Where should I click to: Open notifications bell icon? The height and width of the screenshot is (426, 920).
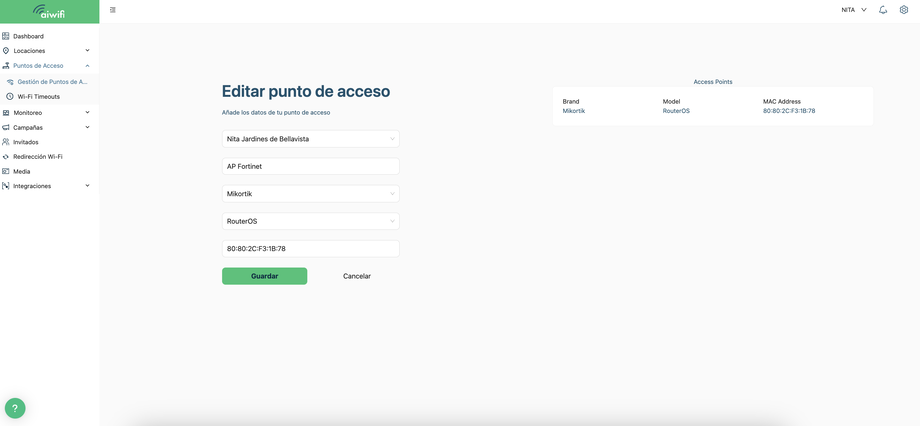point(882,10)
